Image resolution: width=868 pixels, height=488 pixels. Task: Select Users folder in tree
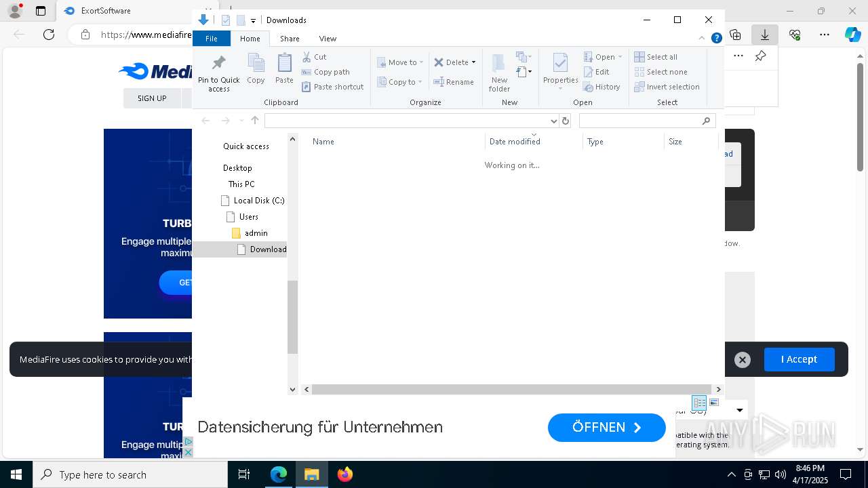click(x=242, y=217)
